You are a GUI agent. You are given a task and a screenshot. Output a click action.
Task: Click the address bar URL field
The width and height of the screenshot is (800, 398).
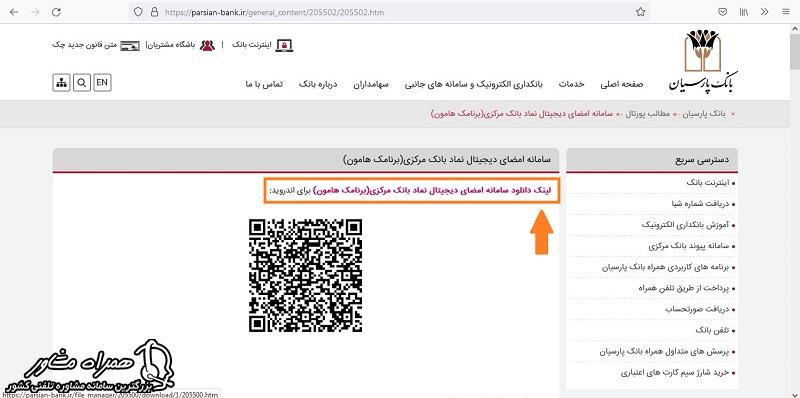click(x=388, y=12)
